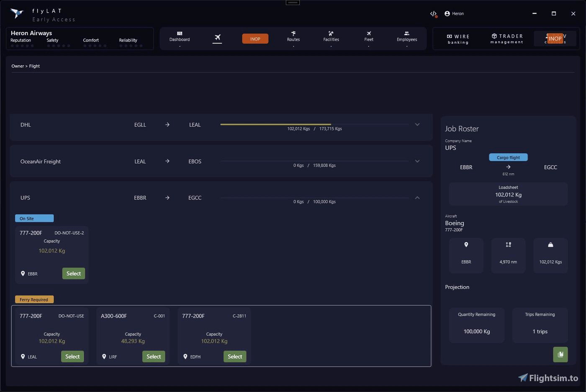Viewport: 586px width, 392px height.
Task: Click the flyLAT bird logo
Action: coord(17,13)
